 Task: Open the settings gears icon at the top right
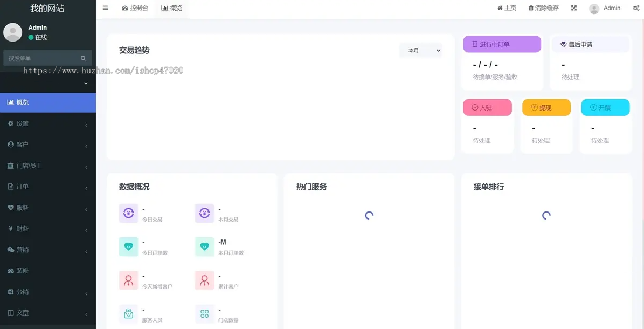click(636, 8)
